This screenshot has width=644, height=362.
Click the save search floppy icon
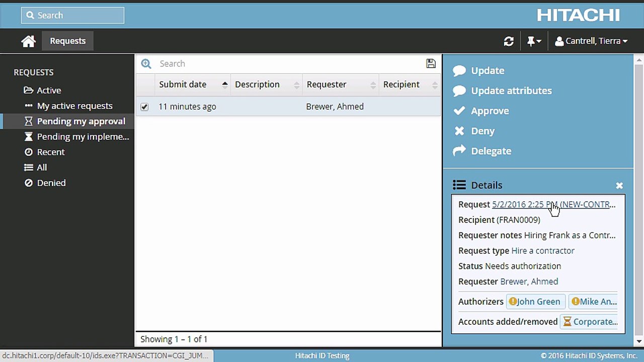(431, 63)
